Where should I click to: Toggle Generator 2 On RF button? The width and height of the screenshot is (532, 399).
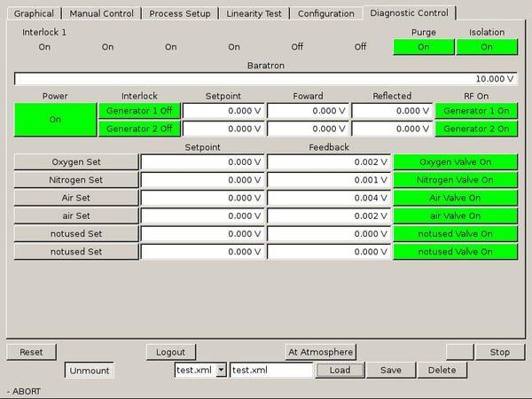point(476,129)
